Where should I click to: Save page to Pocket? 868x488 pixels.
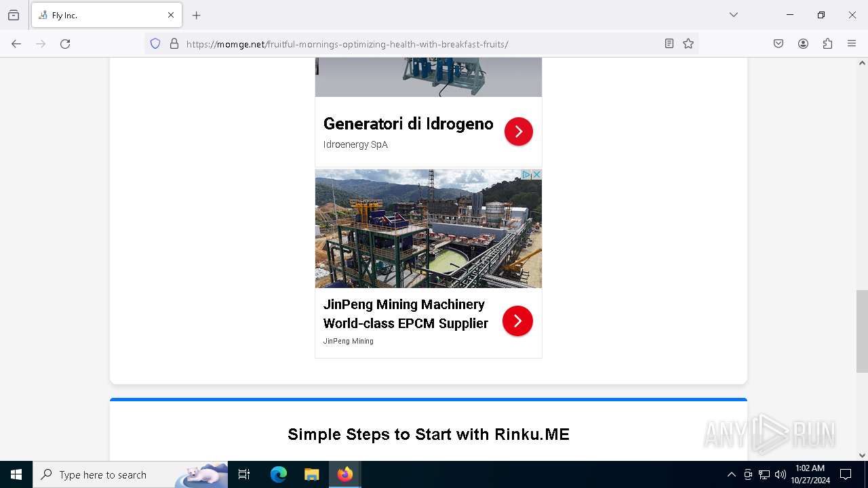tap(778, 44)
